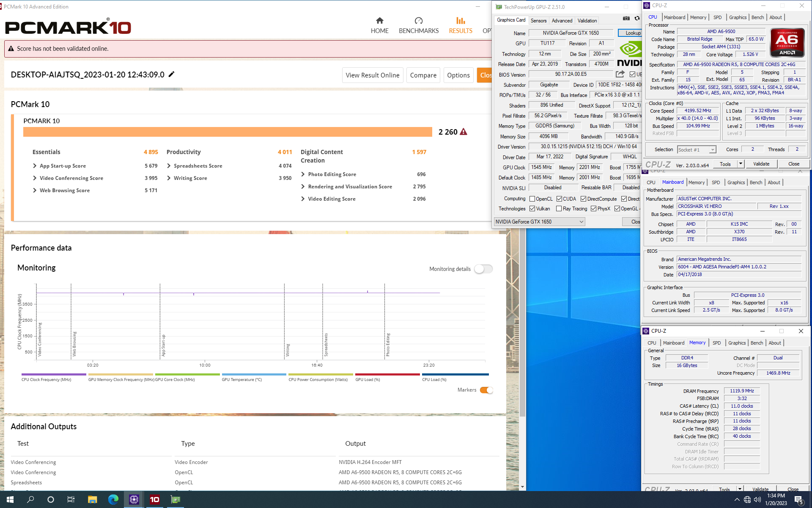Switch to Advanced tab in GPU-Z
This screenshot has height=508, width=812.
point(562,20)
